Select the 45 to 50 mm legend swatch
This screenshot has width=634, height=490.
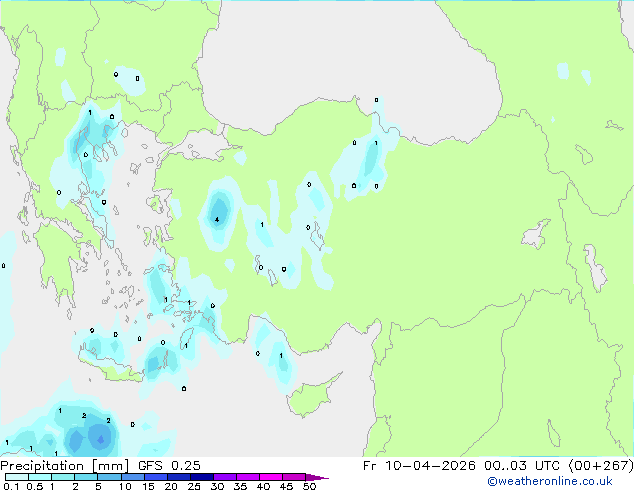(294, 477)
